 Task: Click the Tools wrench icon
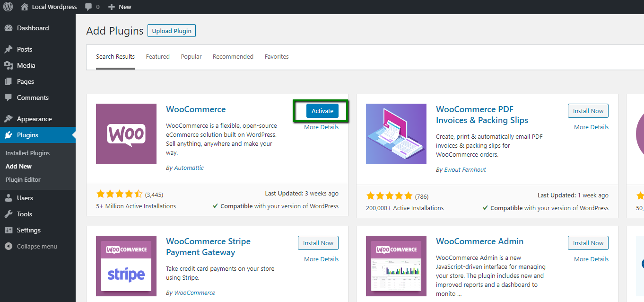[9, 214]
